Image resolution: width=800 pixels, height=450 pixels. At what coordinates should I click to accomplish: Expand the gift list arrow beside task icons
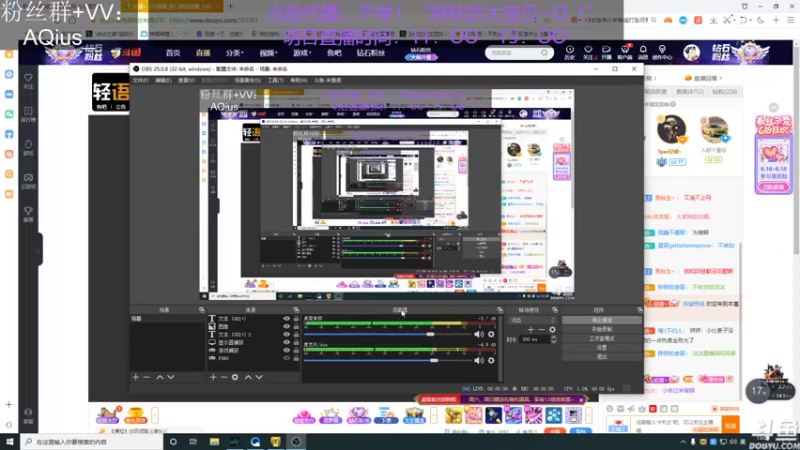click(155, 415)
